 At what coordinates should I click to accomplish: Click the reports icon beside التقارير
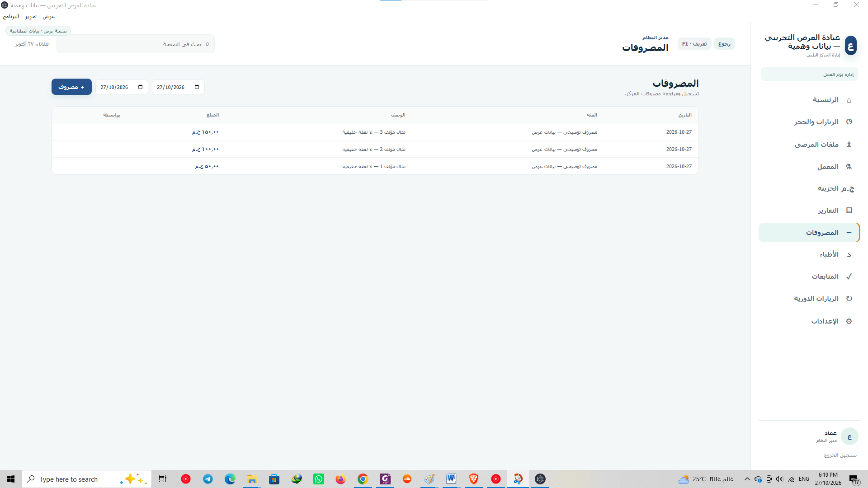(x=849, y=211)
